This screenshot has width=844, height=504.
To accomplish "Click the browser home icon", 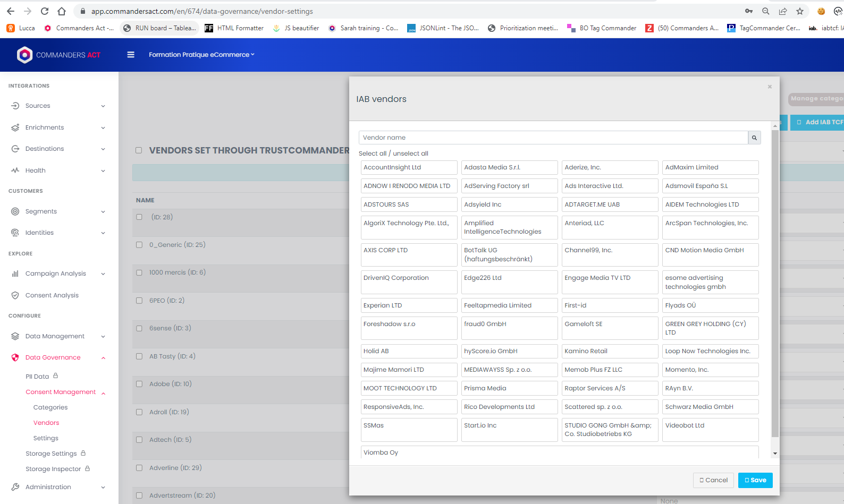I will [x=62, y=11].
